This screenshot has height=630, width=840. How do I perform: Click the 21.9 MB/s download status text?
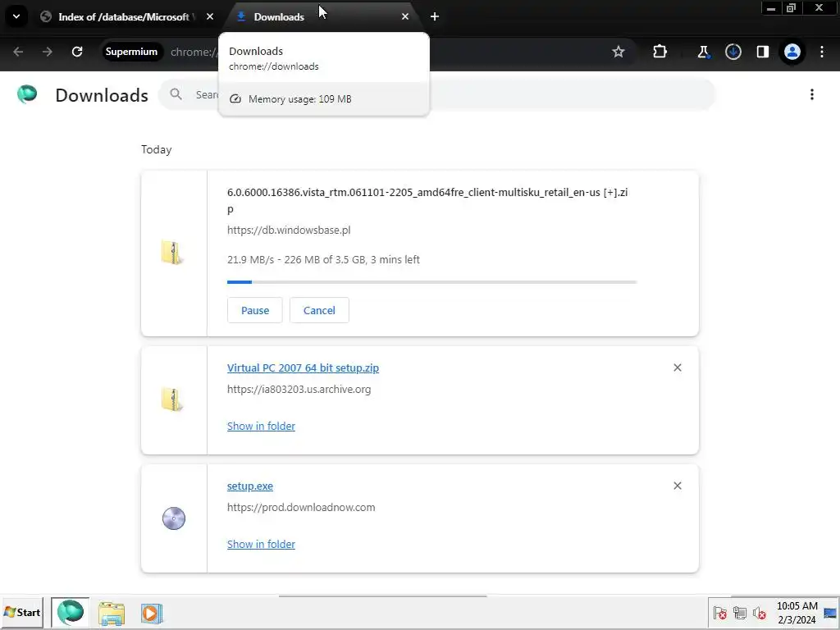323,259
